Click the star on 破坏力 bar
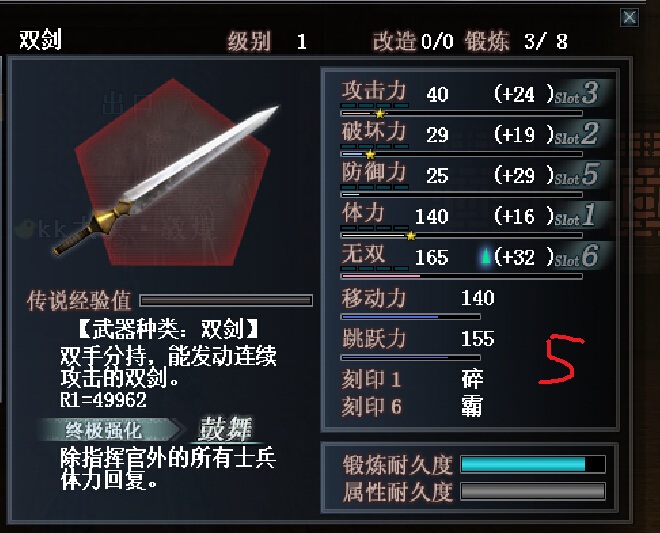 pyautogui.click(x=370, y=155)
